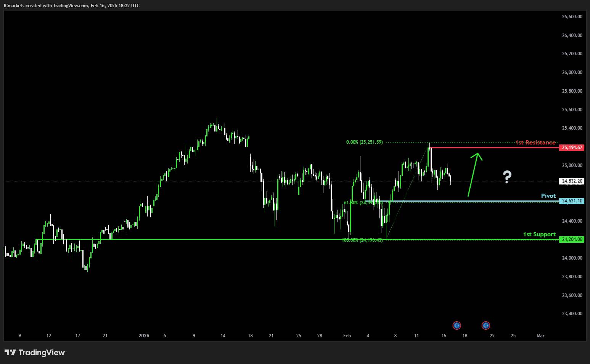Click the green 24,204.00 price tag
This screenshot has width=590, height=364.
571,239
